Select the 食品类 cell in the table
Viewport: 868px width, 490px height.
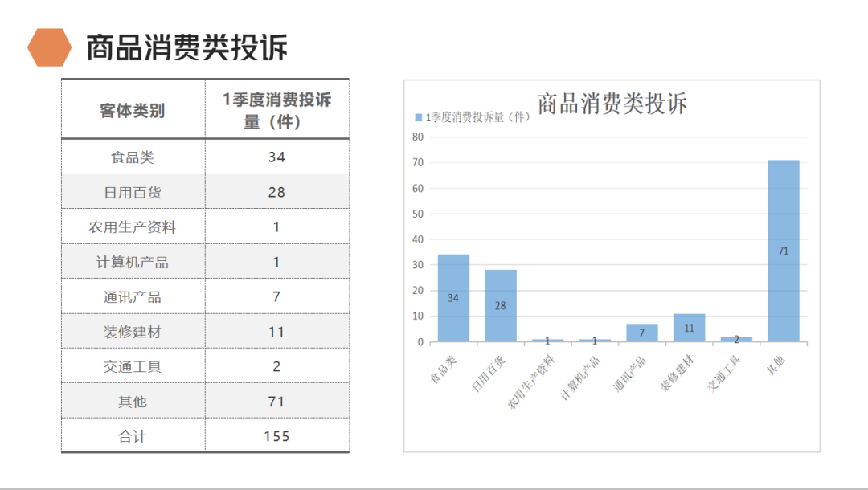pos(133,157)
